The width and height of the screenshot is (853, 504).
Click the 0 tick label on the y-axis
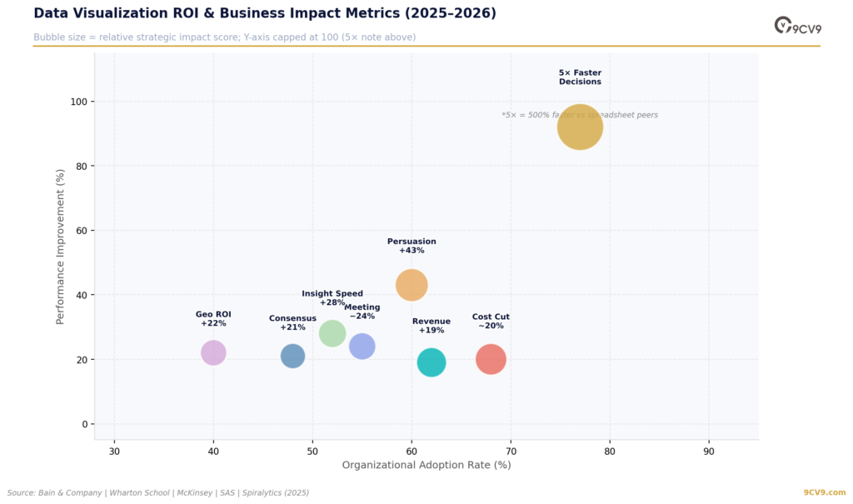click(x=85, y=424)
